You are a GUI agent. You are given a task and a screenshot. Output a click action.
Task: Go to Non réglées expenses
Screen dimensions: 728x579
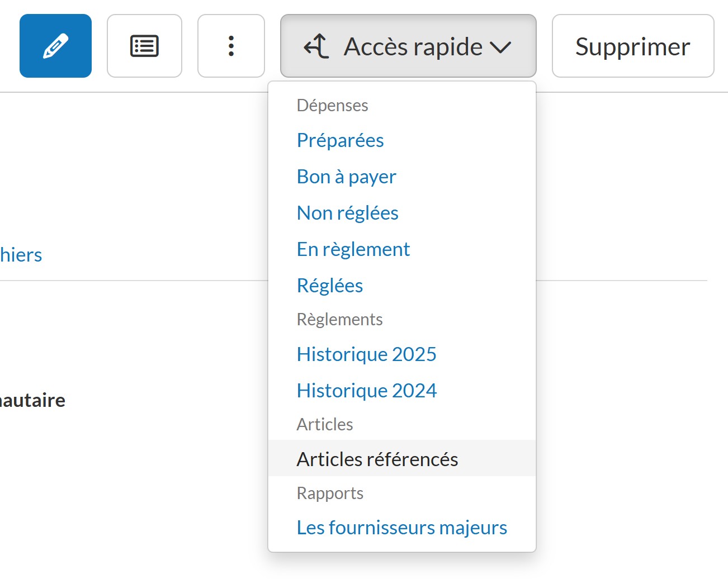pos(347,213)
